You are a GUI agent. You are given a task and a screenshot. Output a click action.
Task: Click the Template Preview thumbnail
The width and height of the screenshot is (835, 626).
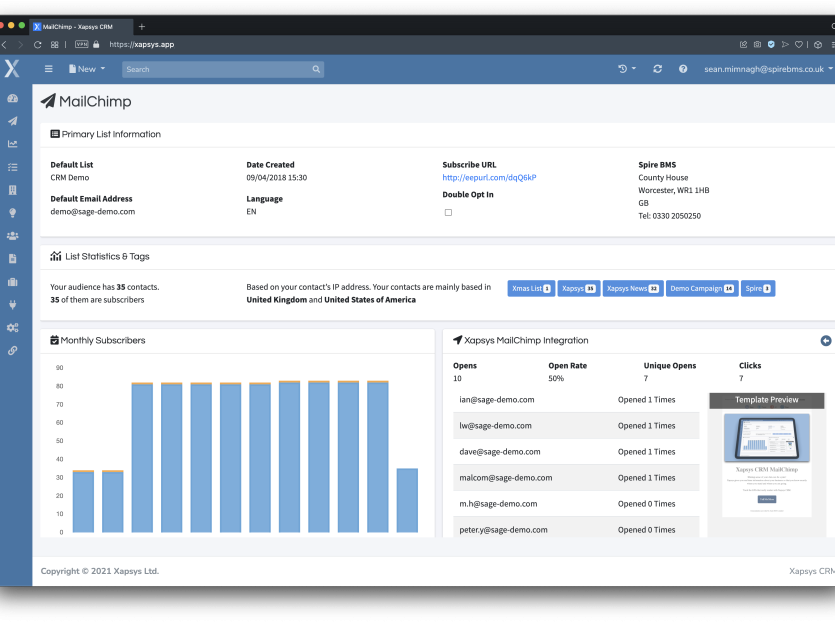pos(767,463)
